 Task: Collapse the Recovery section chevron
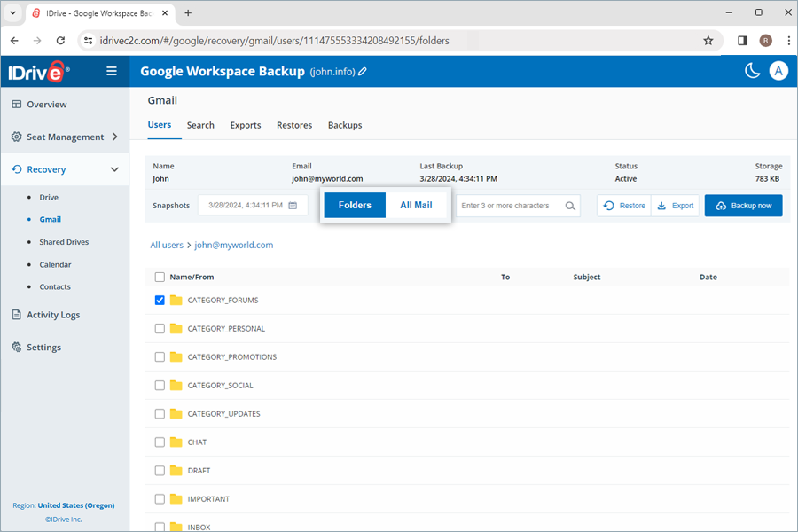(x=115, y=169)
